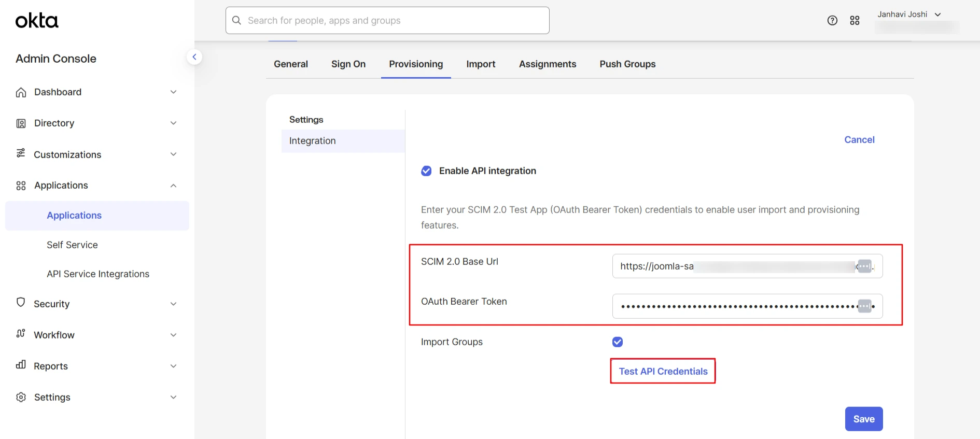
Task: Select the Applications sub-item in sidebar
Action: (x=97, y=216)
